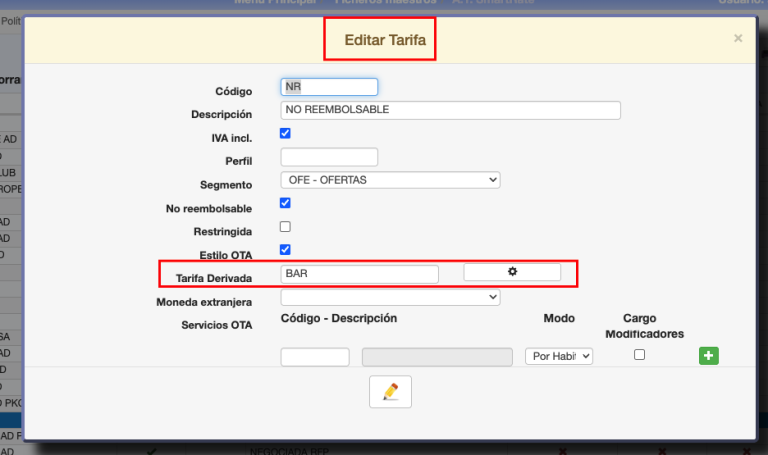Close the Editar Tarifa dialog
The height and width of the screenshot is (455, 768).
coord(738,39)
